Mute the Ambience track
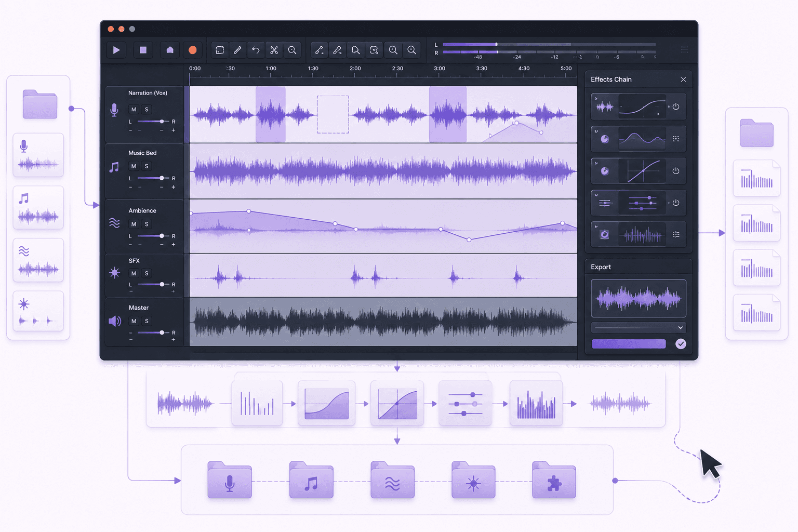Viewport: 798px width, 532px height. [x=134, y=224]
